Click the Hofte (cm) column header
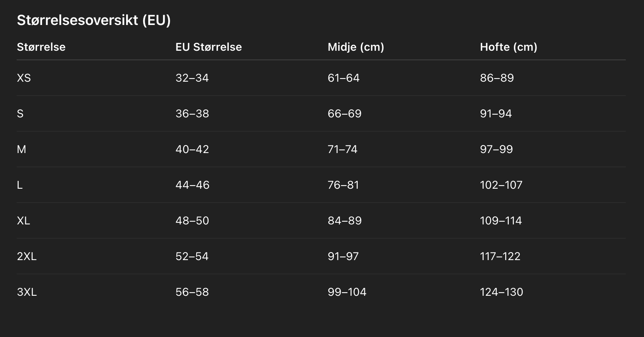Screen dimensions: 644x337 coord(508,47)
